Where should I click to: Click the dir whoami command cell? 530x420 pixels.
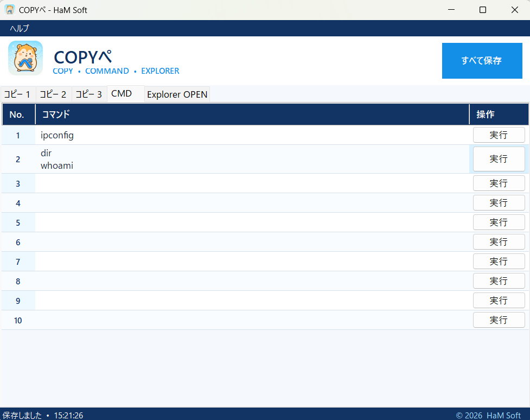(252, 160)
